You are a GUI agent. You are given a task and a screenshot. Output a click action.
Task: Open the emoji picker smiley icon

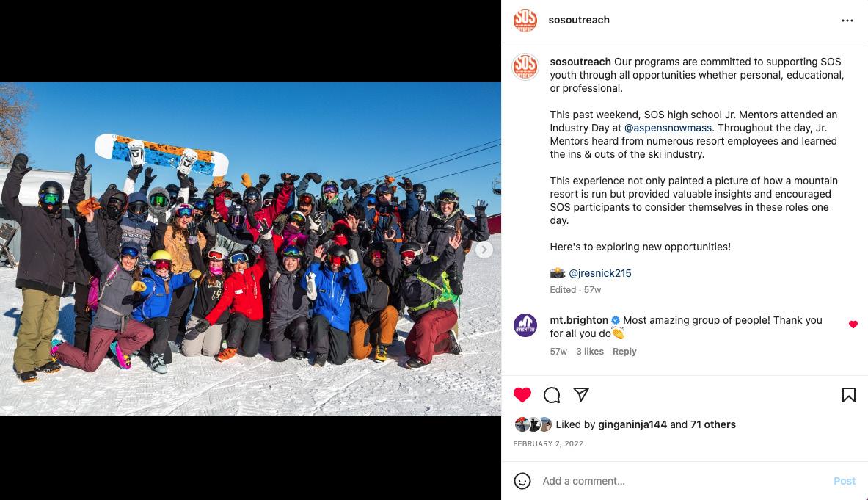coord(522,481)
